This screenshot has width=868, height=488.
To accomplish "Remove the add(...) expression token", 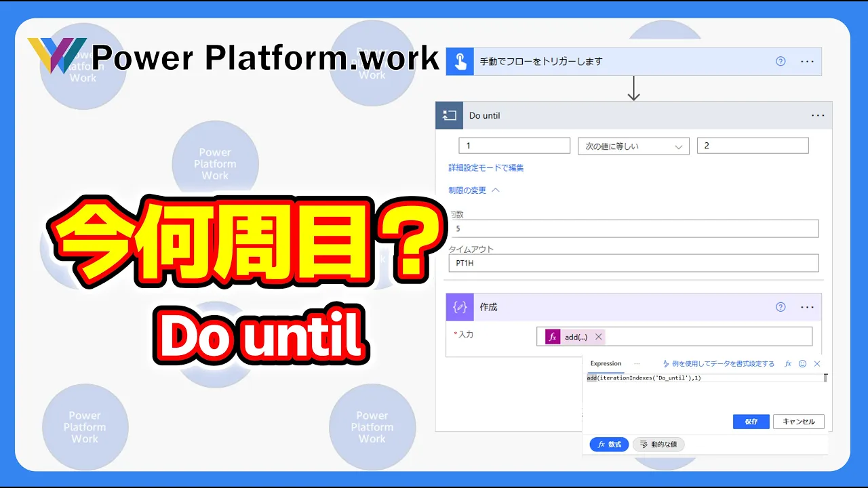I will pyautogui.click(x=598, y=337).
